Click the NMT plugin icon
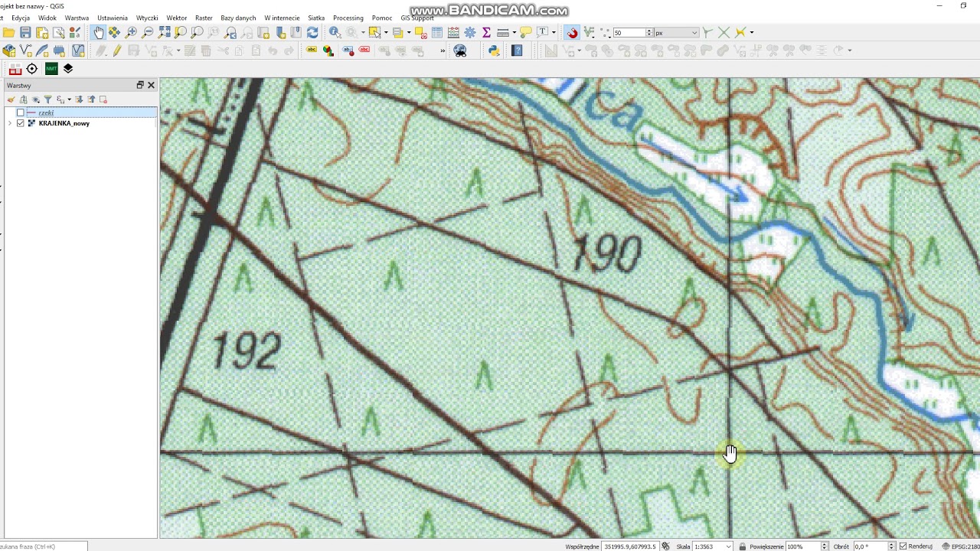980x551 pixels. [x=51, y=69]
